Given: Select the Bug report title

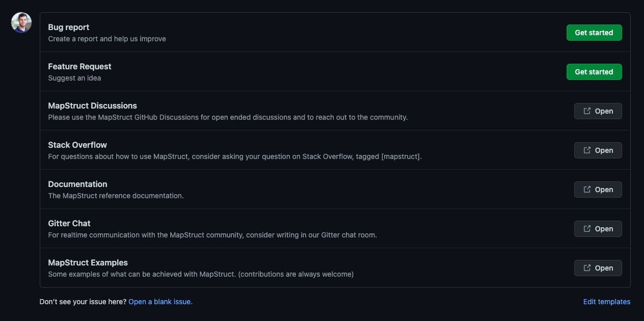Looking at the screenshot, I should tap(69, 27).
